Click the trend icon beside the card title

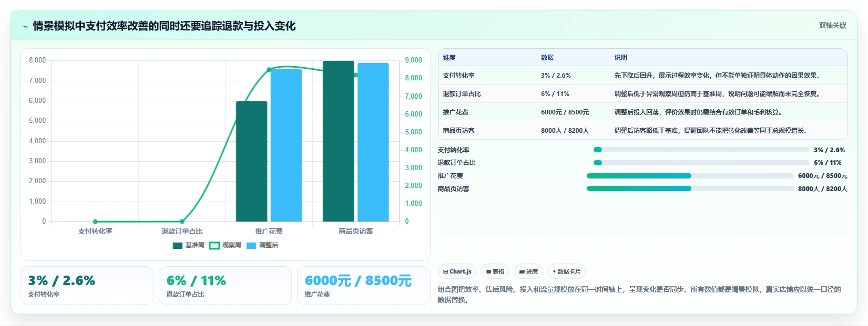pos(25,26)
